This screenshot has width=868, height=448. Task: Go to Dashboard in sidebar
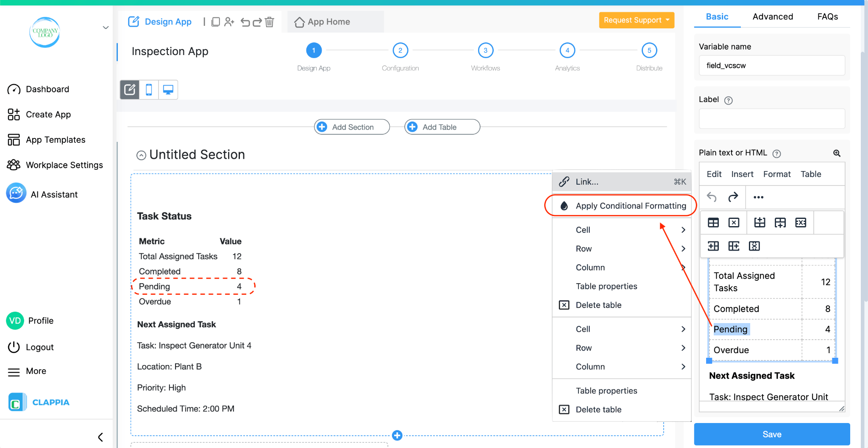38,89
